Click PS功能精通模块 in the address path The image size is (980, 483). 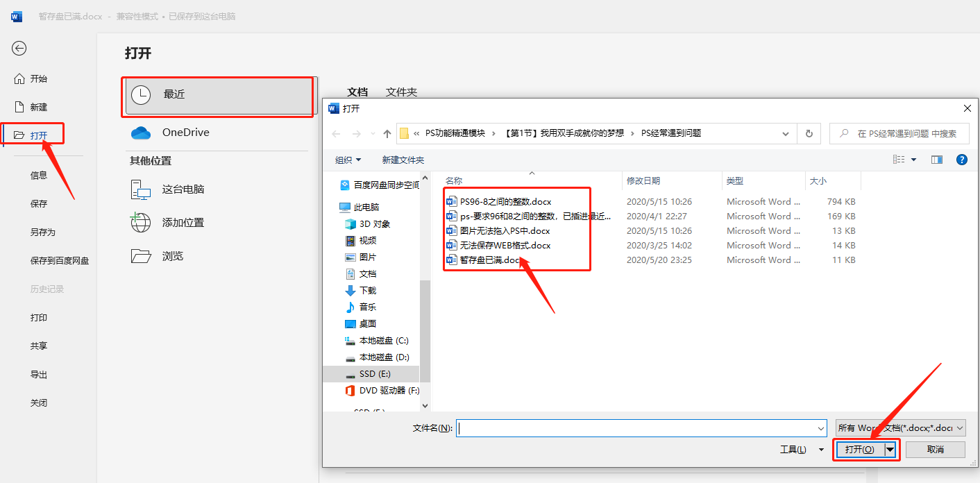(455, 133)
